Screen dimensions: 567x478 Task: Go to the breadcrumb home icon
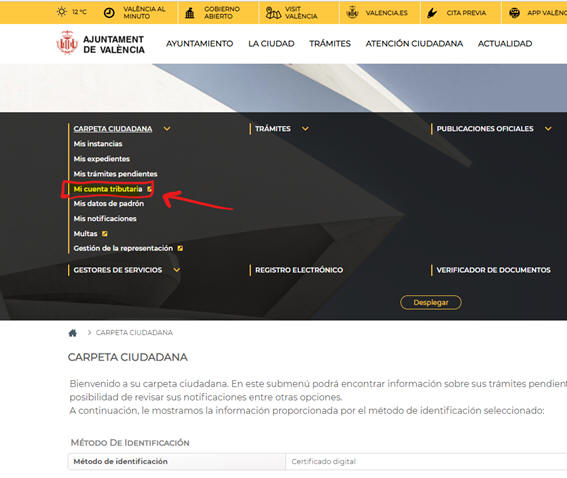73,333
